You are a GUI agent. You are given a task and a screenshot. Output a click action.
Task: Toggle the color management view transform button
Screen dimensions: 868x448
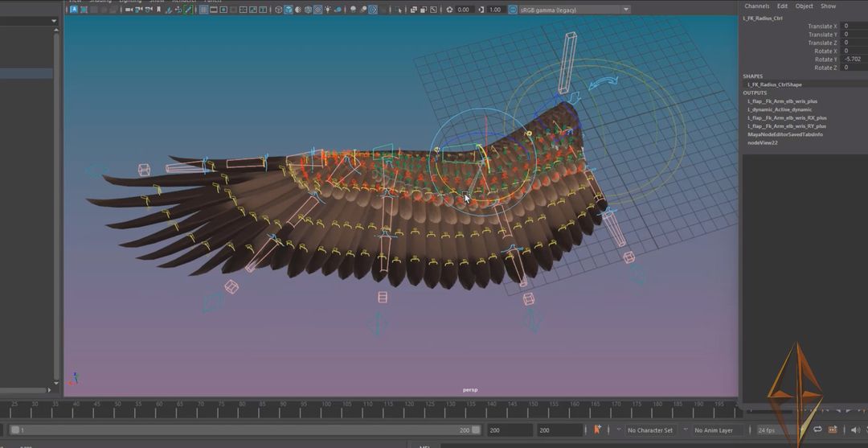click(x=513, y=10)
